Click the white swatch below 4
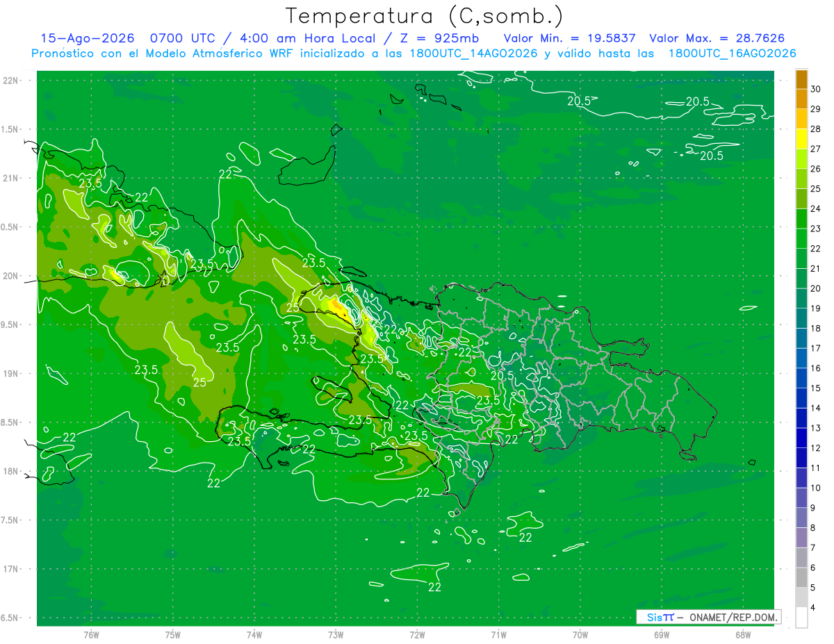This screenshot has height=644, width=834. coord(801,618)
